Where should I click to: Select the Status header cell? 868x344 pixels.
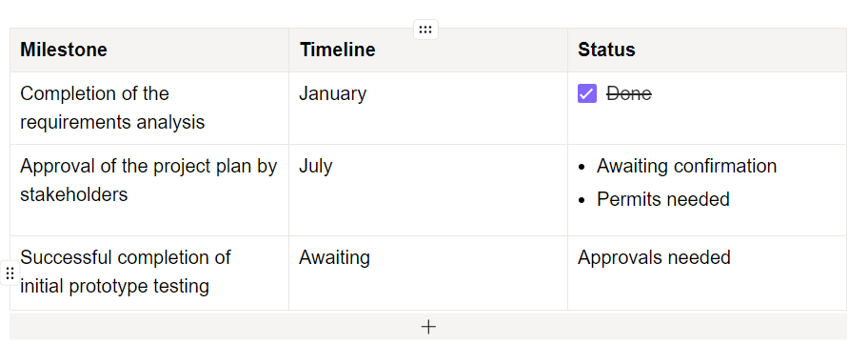click(x=707, y=50)
